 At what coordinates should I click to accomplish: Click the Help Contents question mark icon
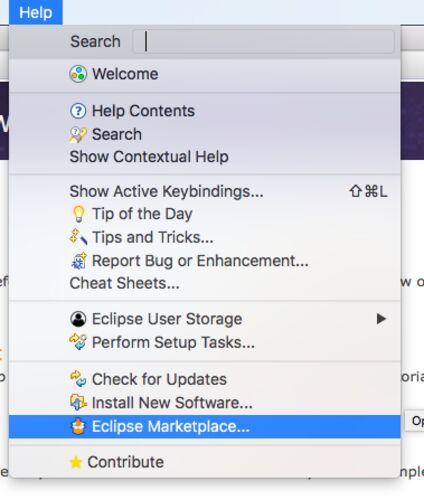pos(78,111)
